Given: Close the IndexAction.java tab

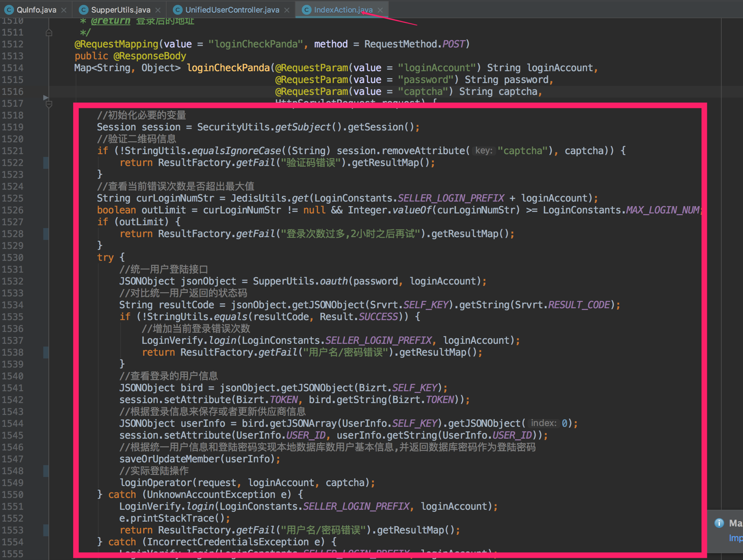Looking at the screenshot, I should [380, 10].
